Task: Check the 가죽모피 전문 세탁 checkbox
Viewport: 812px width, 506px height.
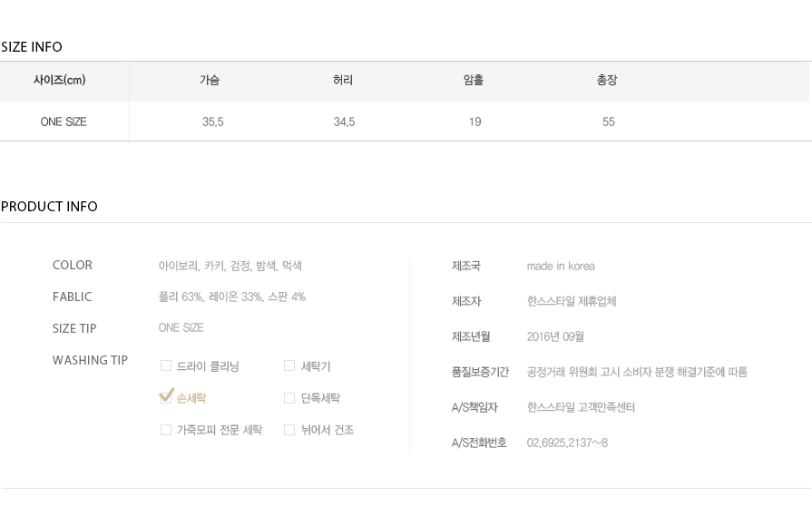Action: [166, 430]
